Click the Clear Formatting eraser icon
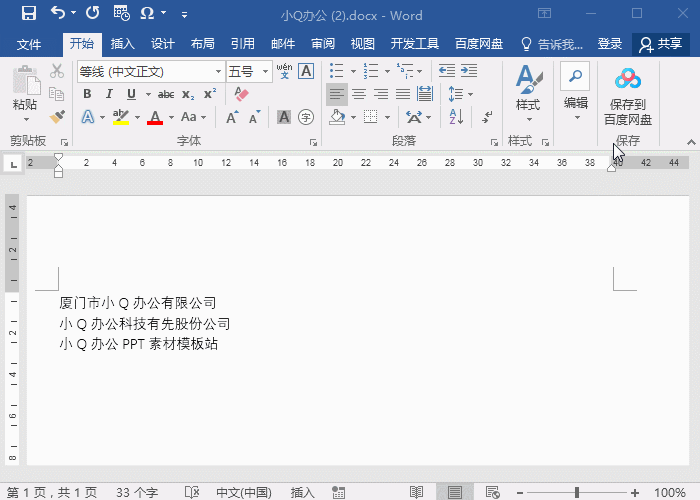The height and width of the screenshot is (500, 700). pyautogui.click(x=240, y=94)
